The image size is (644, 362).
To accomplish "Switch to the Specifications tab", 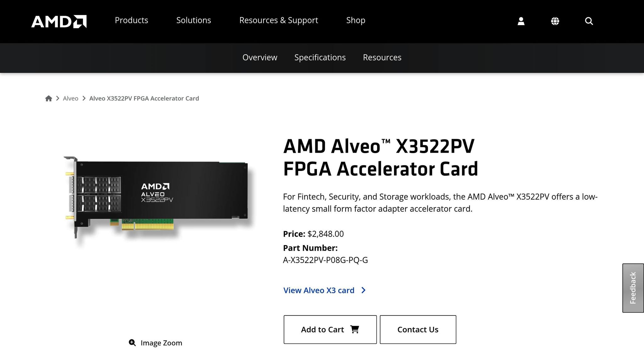I will point(320,58).
